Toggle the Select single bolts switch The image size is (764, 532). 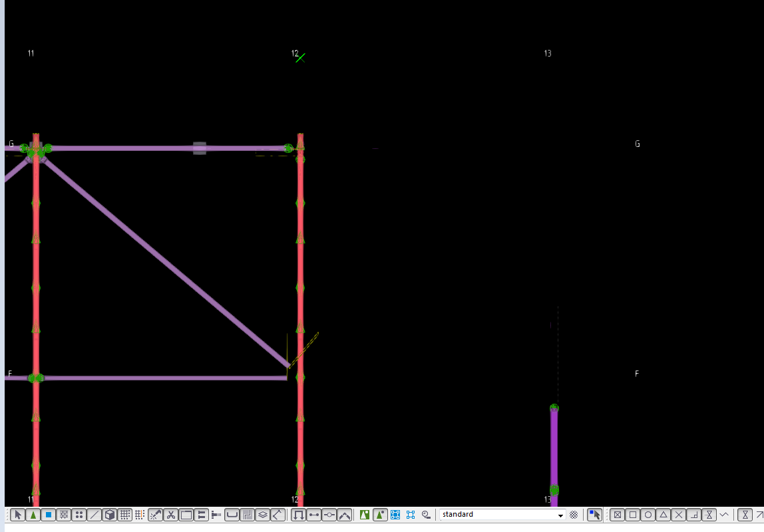click(216, 515)
